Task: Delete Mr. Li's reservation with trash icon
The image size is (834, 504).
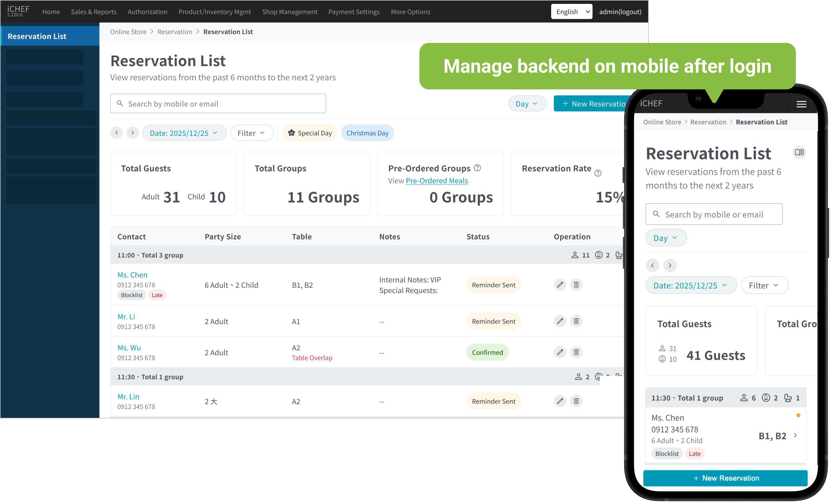Action: click(576, 321)
